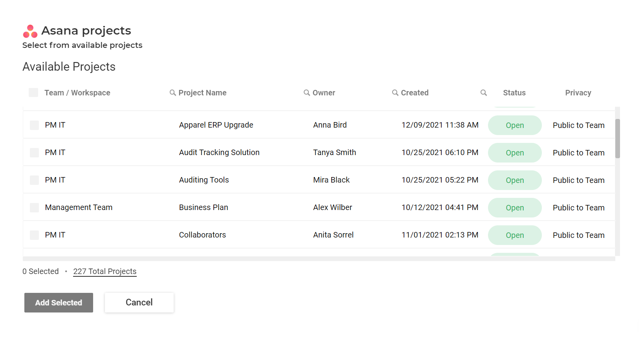Click owner Mira Black
The height and width of the screenshot is (338, 644).
coord(331,180)
